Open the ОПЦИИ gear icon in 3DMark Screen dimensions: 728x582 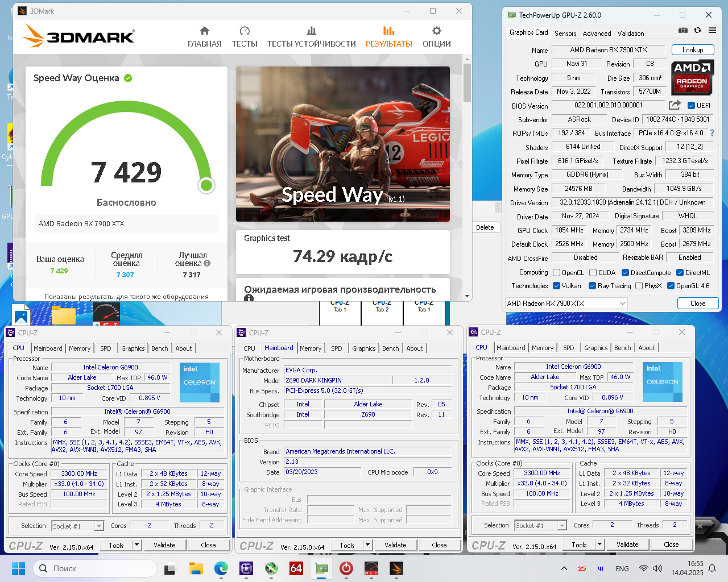pyautogui.click(x=436, y=31)
